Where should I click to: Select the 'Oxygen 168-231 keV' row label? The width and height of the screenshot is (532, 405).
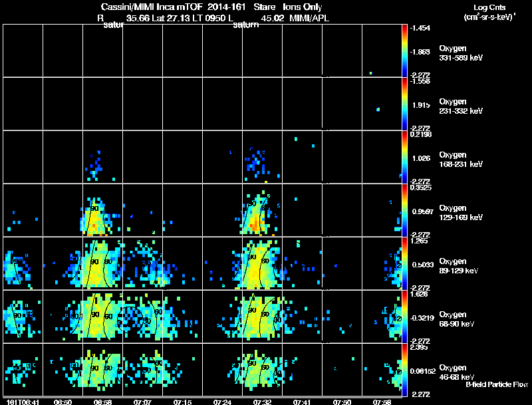[461, 160]
